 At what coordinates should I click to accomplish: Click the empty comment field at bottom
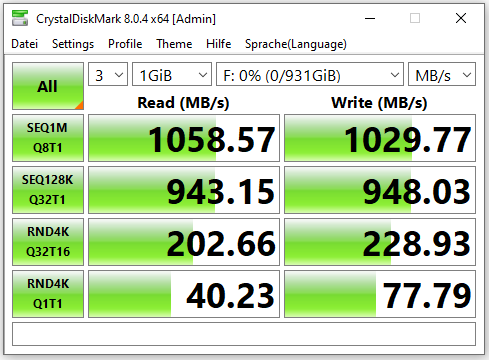tap(244, 334)
